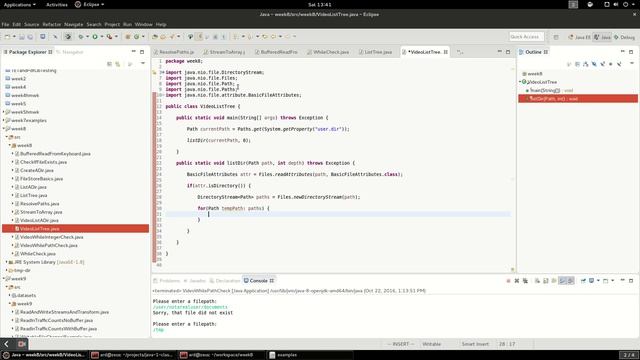Click the Run External Tools icon
This screenshot has width=640, height=360.
pyautogui.click(x=109, y=37)
